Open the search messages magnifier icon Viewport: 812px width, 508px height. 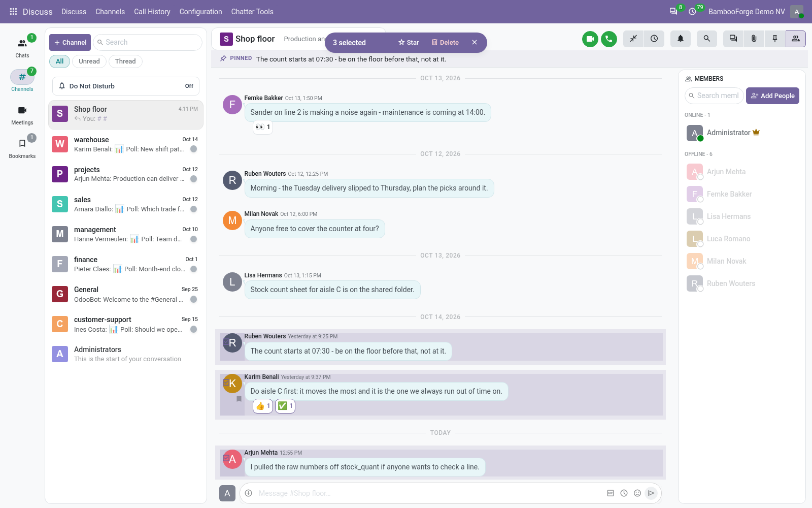[x=707, y=39]
